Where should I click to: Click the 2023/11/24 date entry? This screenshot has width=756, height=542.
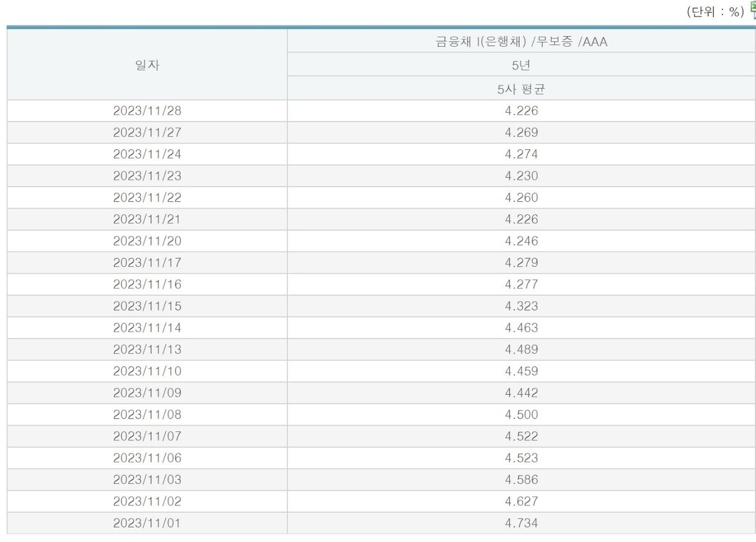(x=146, y=154)
